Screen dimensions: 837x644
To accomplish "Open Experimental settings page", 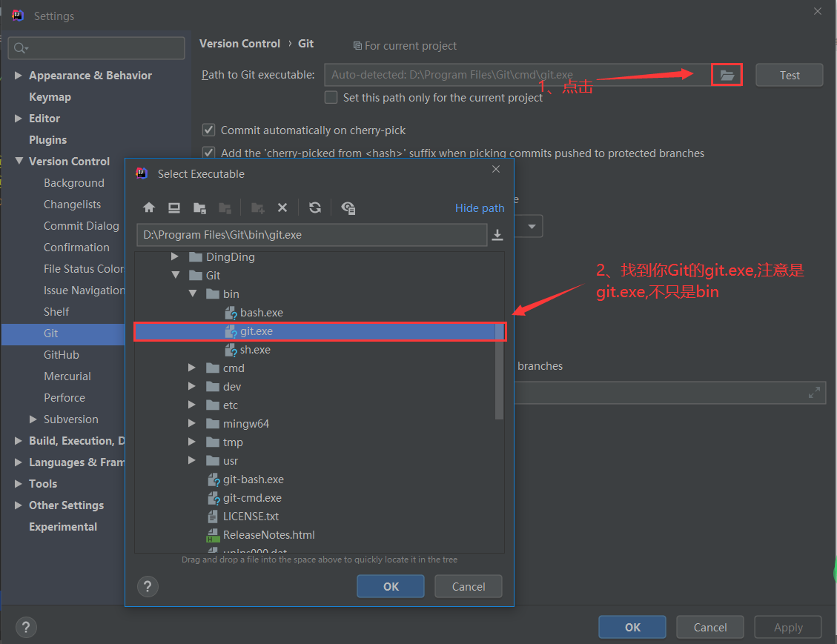I will click(x=63, y=527).
